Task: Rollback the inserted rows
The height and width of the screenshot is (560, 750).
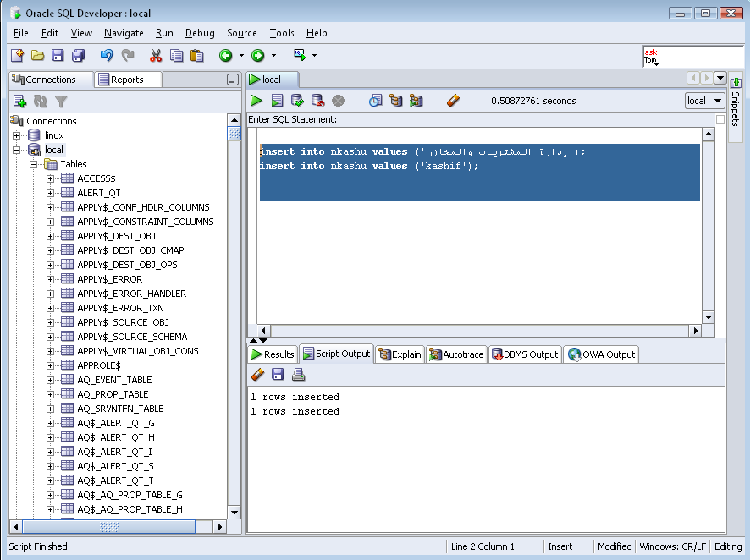Action: coord(317,100)
